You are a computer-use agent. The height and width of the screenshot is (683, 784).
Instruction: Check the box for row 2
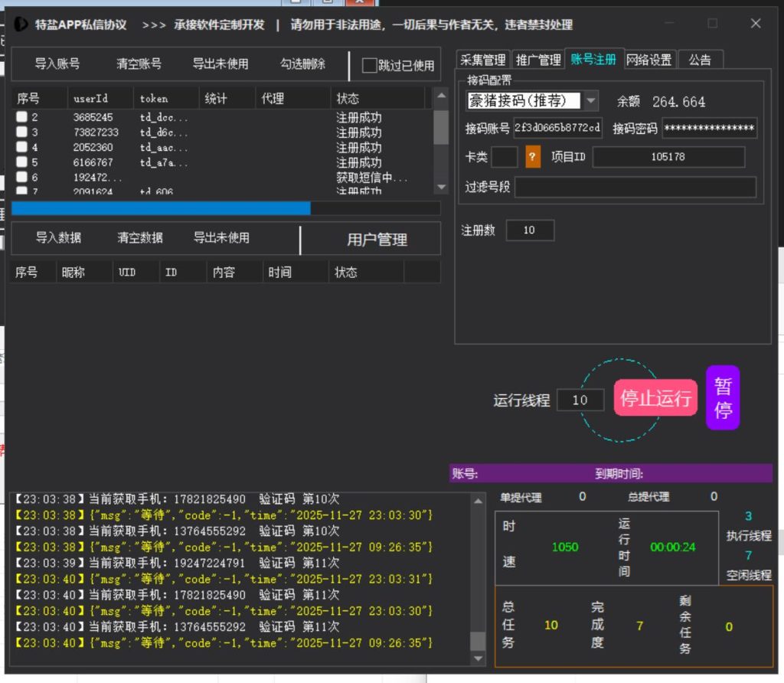[21, 117]
